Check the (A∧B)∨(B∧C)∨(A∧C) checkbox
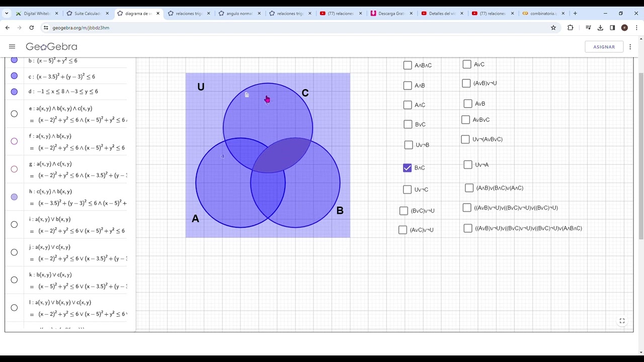Image resolution: width=644 pixels, height=362 pixels. (469, 188)
